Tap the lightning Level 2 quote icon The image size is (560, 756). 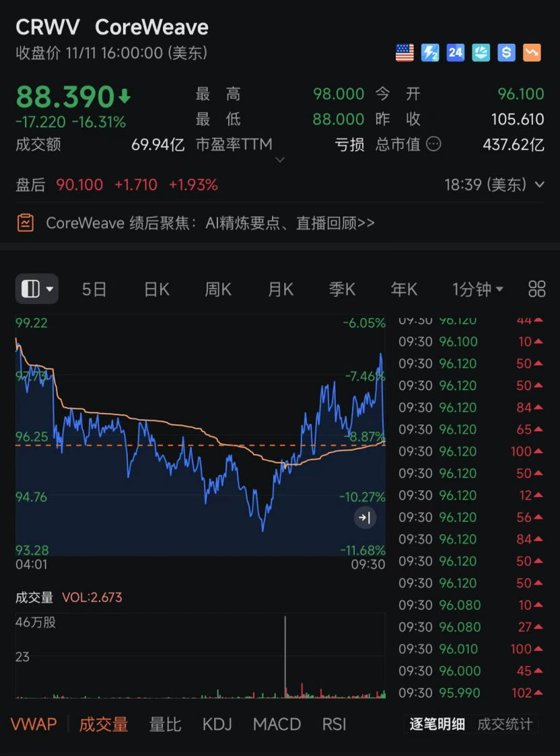click(430, 52)
